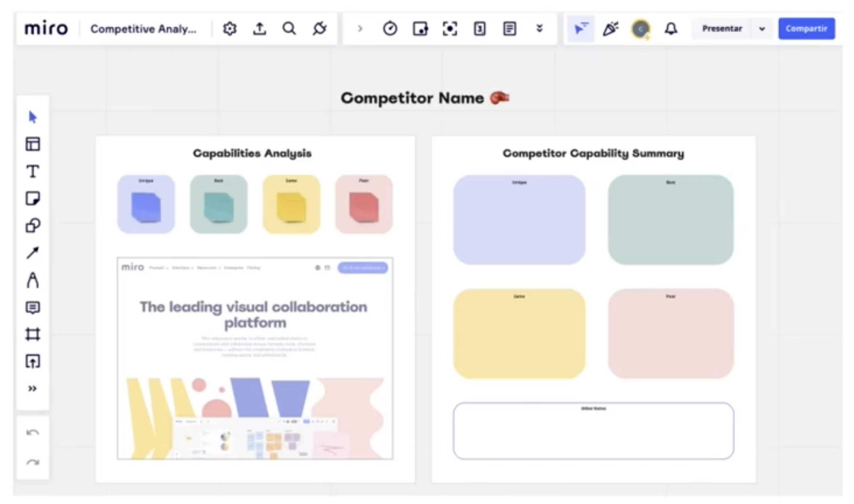The image size is (854, 504).
Task: Show more apps via double-down chevron
Action: pyautogui.click(x=540, y=29)
